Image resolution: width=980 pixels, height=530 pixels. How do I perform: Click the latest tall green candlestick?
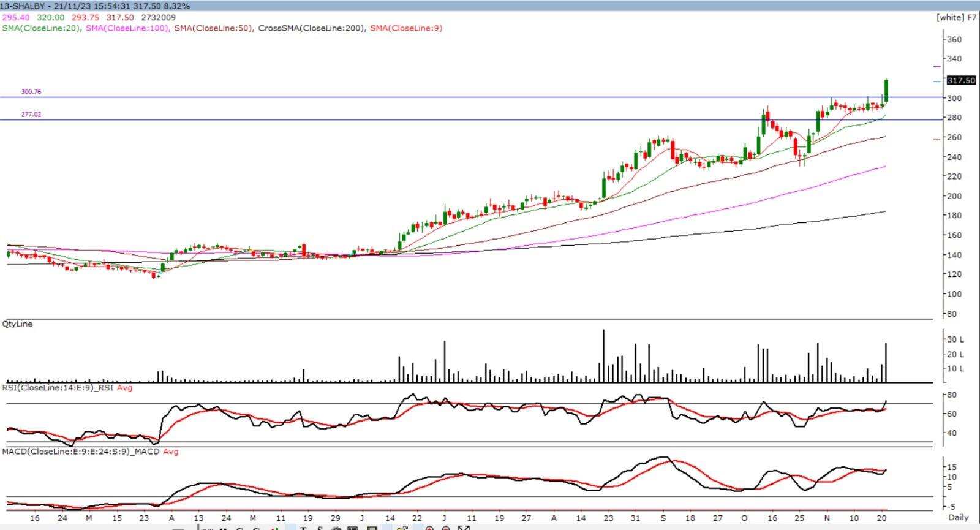pos(886,91)
